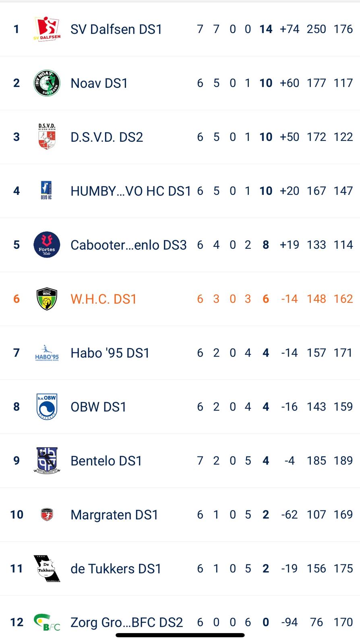Image resolution: width=360 pixels, height=644 pixels.
Task: Select Noav DS1 team name
Action: coord(99,83)
